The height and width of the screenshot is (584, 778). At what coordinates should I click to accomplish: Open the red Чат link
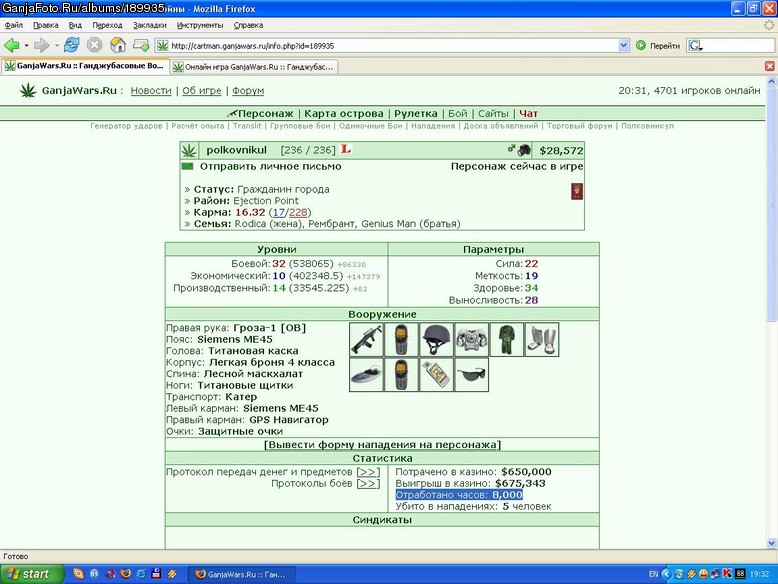[x=528, y=114]
